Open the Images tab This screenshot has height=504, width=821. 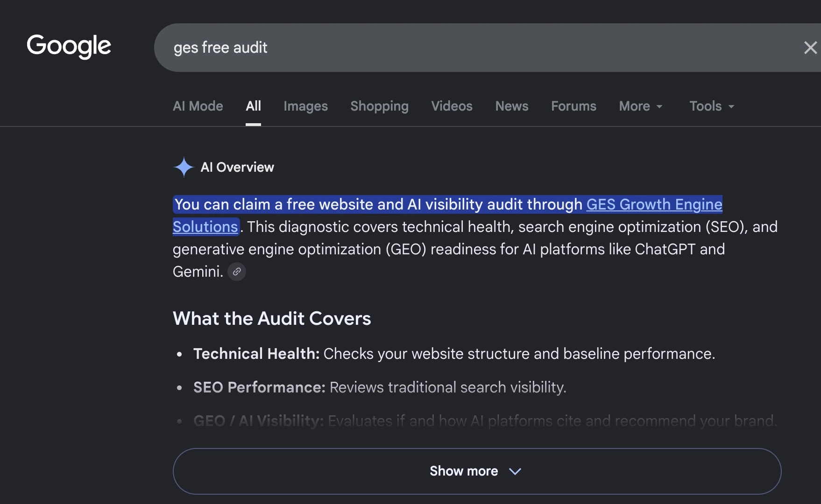[305, 106]
